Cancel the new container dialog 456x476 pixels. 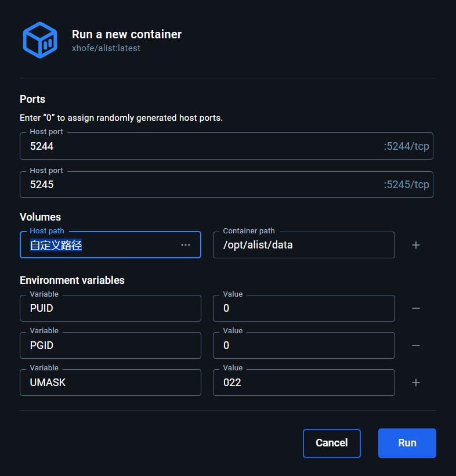pos(331,443)
